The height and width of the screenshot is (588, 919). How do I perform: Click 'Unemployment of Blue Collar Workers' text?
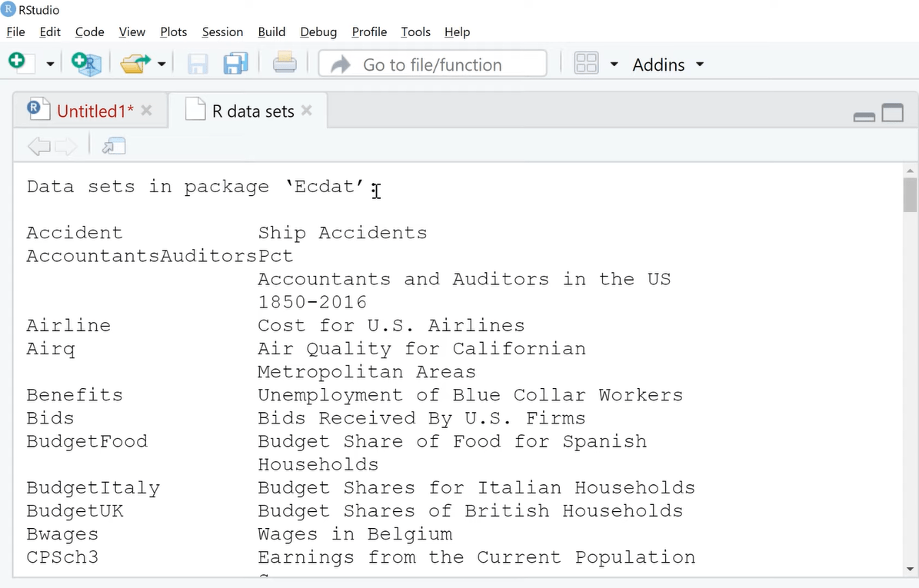[x=470, y=395]
